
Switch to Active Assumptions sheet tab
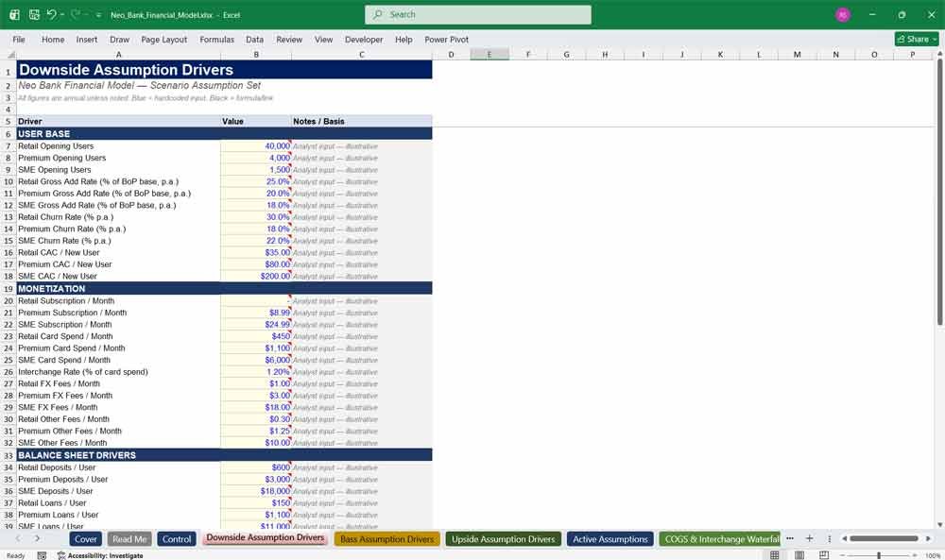pyautogui.click(x=610, y=539)
